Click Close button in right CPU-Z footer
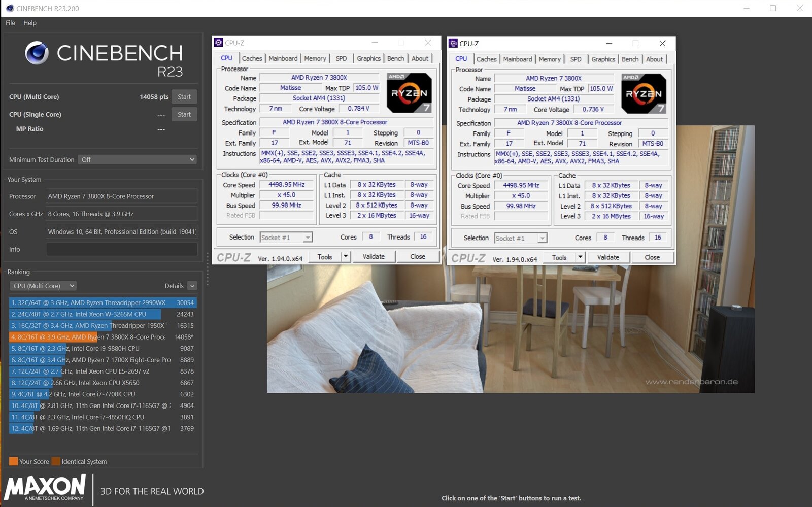Image resolution: width=812 pixels, height=507 pixels. click(x=652, y=258)
